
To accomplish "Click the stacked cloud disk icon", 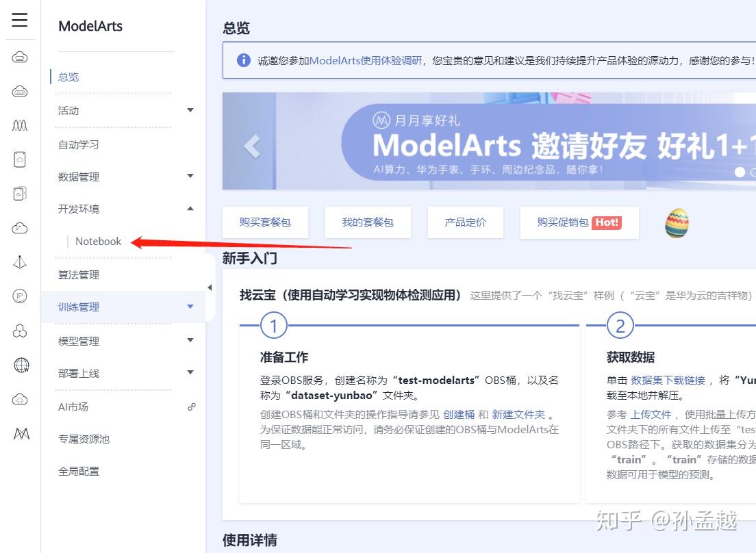I will click(20, 194).
